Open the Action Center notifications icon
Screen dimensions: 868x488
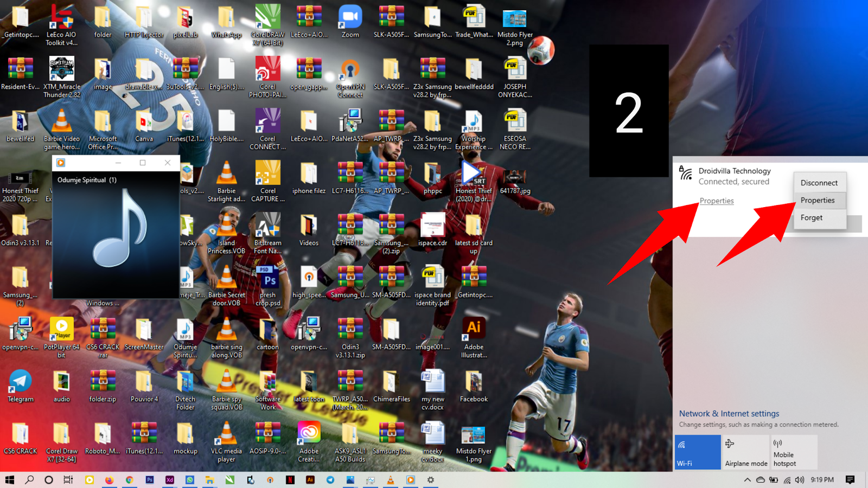pyautogui.click(x=850, y=480)
